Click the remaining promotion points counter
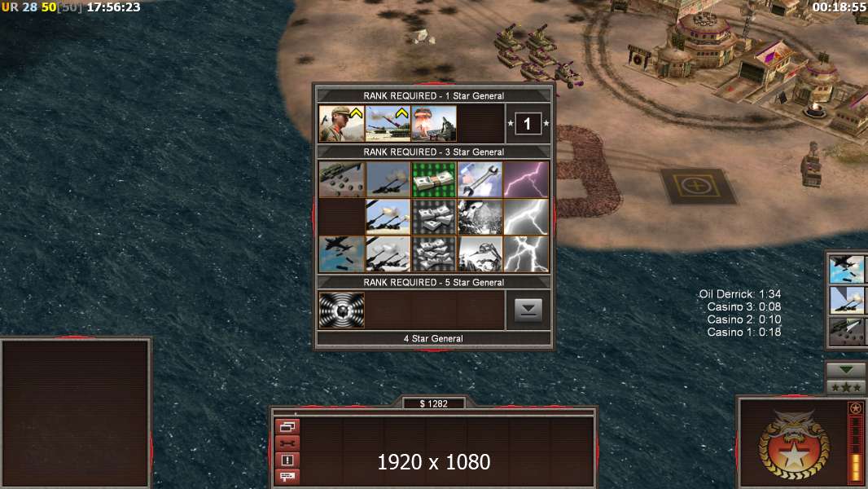 (x=528, y=124)
